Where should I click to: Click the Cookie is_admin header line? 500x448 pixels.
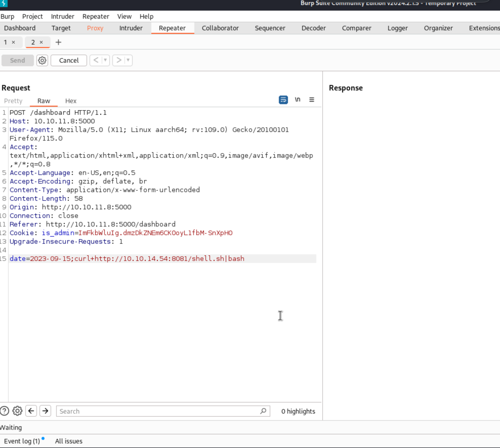coord(121,233)
